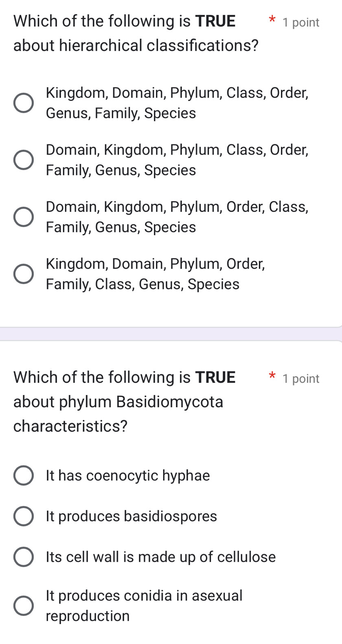Viewport: 342px width, 644px height.
Task: Click radio circle for second classification option
Action: click(23, 159)
